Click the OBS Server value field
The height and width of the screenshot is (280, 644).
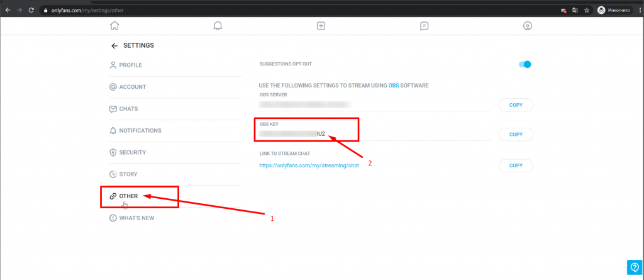[375, 105]
